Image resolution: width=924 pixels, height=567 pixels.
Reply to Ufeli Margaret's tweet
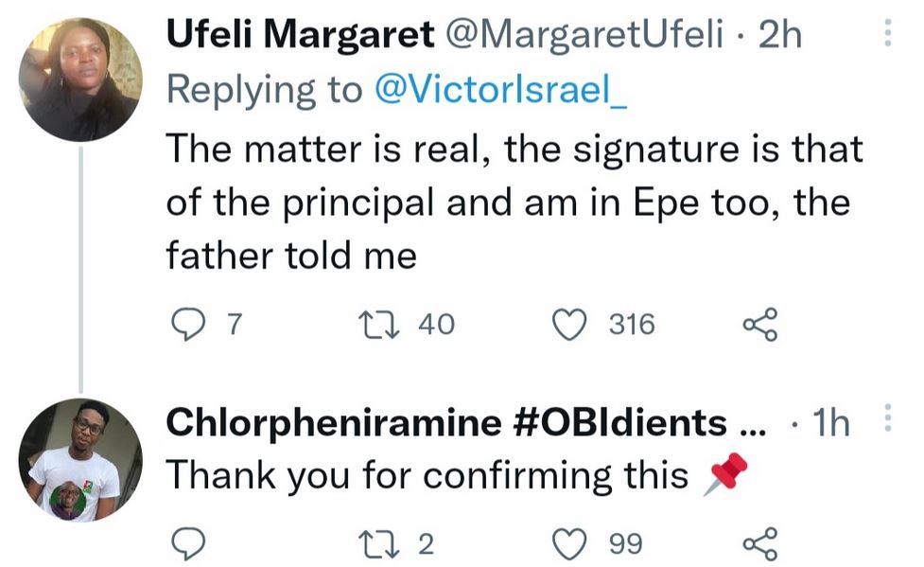185,325
